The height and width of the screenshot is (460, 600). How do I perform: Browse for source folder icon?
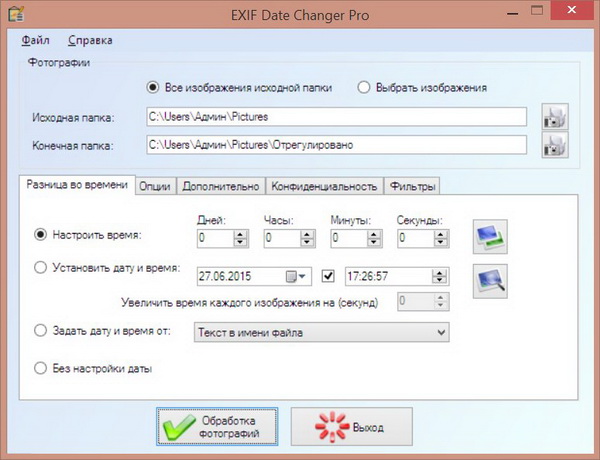[x=553, y=118]
